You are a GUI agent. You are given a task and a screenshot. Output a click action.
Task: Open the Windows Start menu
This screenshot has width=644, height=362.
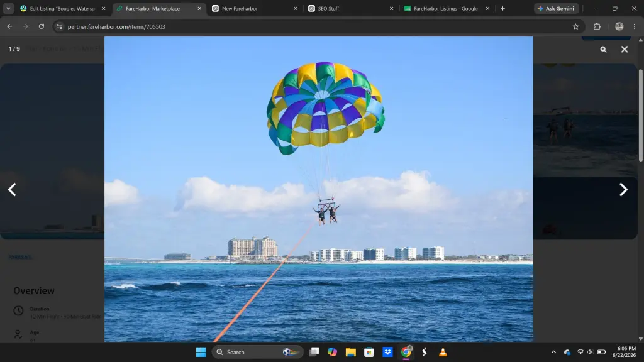pos(201,352)
